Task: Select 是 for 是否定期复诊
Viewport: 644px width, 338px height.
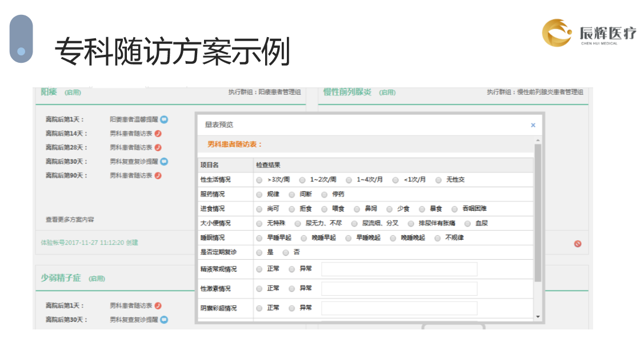Action: pyautogui.click(x=259, y=253)
